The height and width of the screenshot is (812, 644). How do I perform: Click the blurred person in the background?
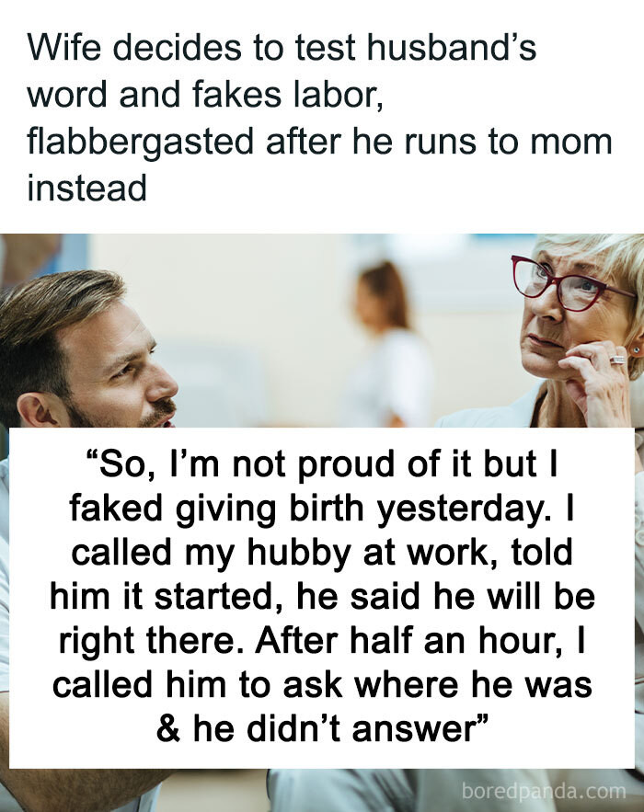(x=388, y=344)
